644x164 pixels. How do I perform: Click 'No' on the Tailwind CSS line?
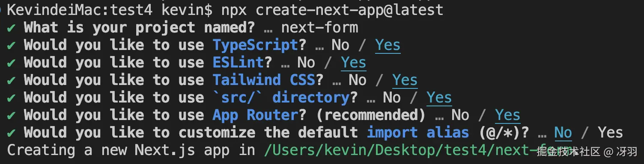[x=358, y=80]
